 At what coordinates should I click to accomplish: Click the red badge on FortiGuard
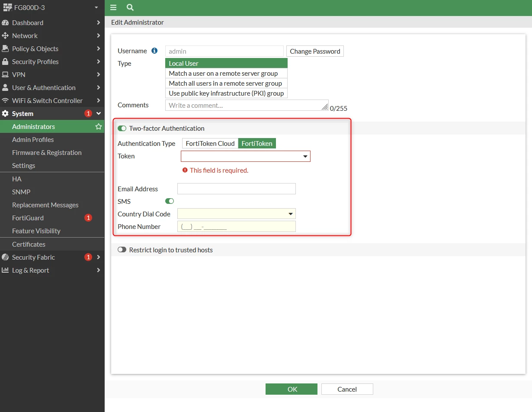[88, 218]
